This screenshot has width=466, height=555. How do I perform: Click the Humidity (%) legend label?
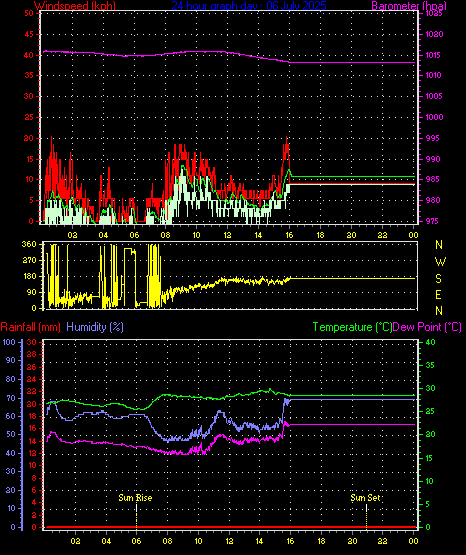pyautogui.click(x=95, y=327)
